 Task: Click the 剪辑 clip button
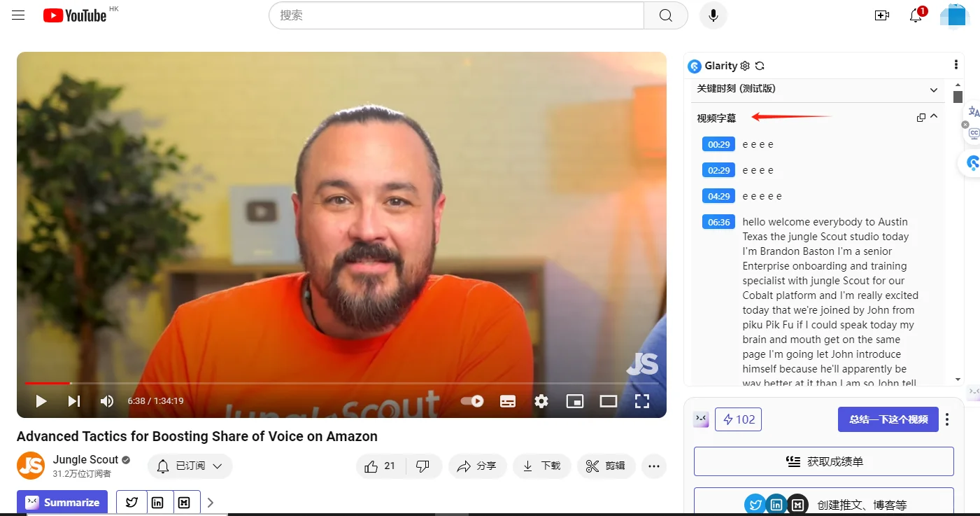click(606, 466)
